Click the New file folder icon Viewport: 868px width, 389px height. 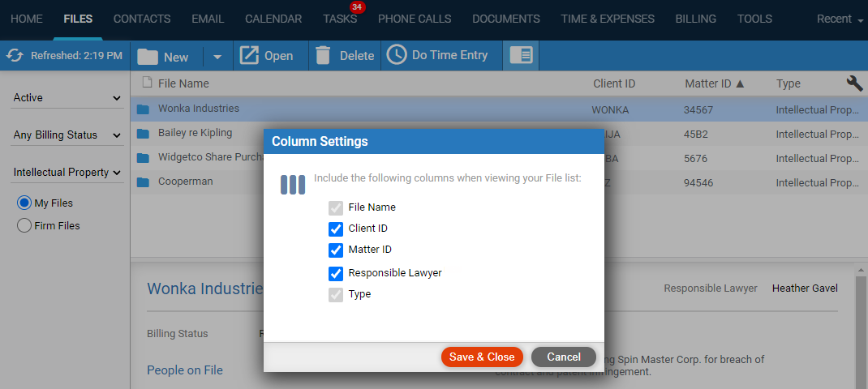click(148, 56)
